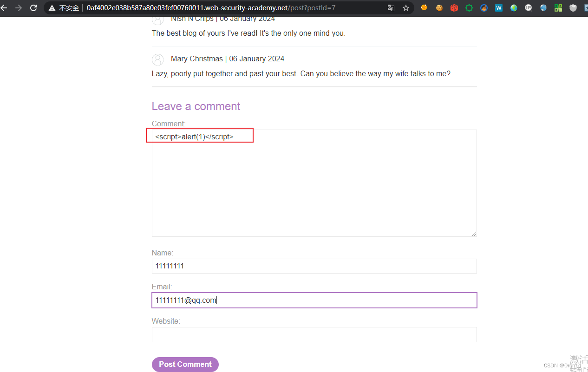Click the address bar URL
588x372 pixels.
(211, 8)
